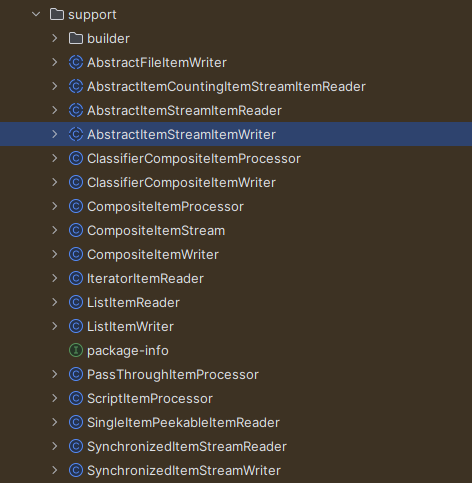The height and width of the screenshot is (483, 472).
Task: Click the SynchronizedItemStreamWriter class icon
Action: 76,470
